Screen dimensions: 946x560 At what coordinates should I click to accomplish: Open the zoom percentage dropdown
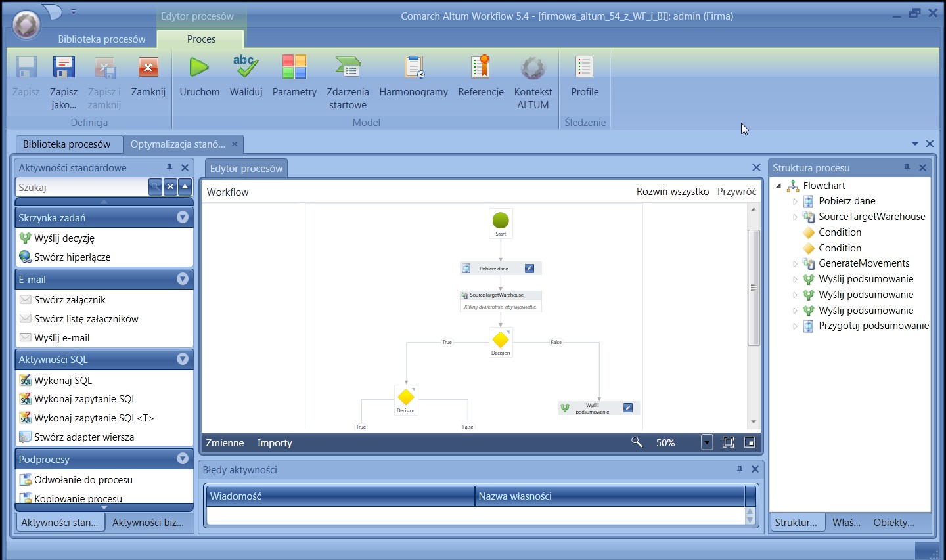tap(707, 442)
